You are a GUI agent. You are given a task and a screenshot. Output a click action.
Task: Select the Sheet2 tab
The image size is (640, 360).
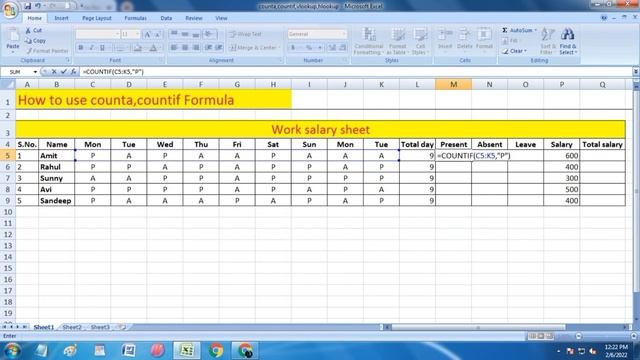coord(72,327)
